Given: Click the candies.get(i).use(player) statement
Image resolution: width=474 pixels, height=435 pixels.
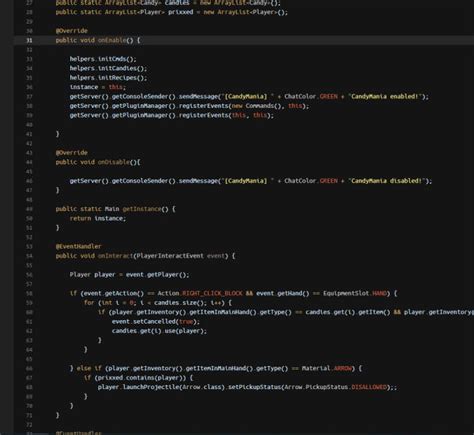Looking at the screenshot, I should [159, 331].
